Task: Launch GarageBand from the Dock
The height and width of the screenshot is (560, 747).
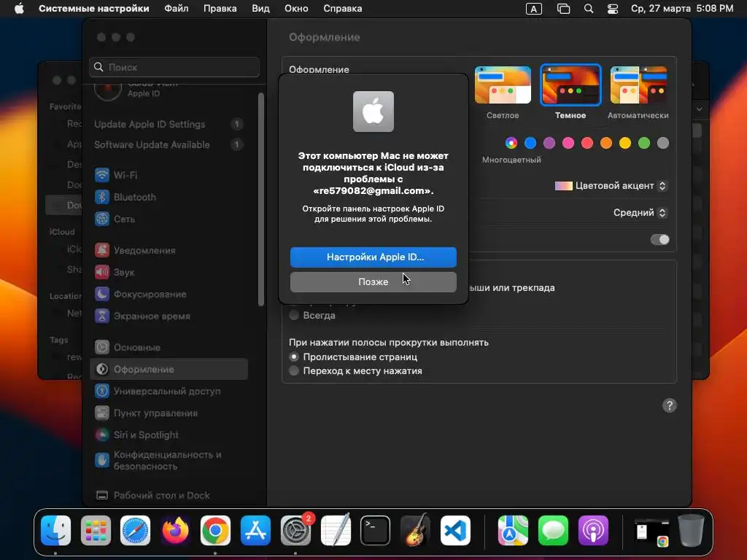Action: coord(415,531)
